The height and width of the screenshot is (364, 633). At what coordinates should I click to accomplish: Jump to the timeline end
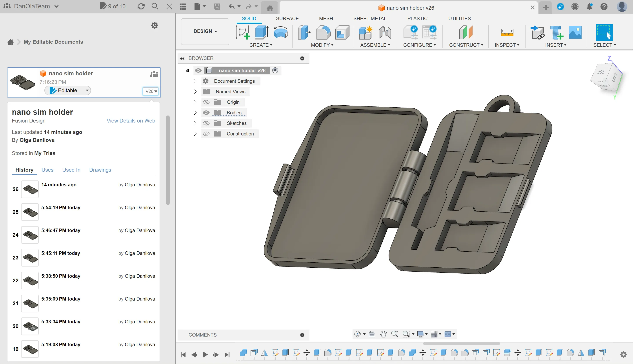pyautogui.click(x=227, y=355)
